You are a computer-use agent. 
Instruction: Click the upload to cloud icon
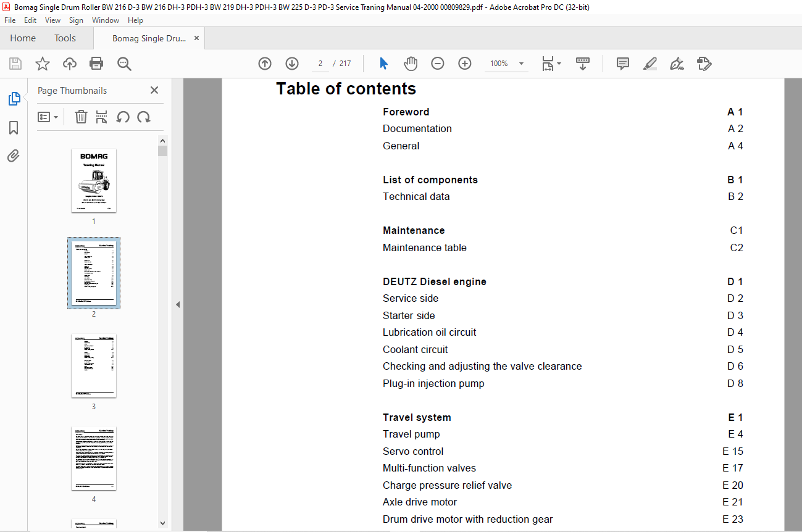coord(70,64)
